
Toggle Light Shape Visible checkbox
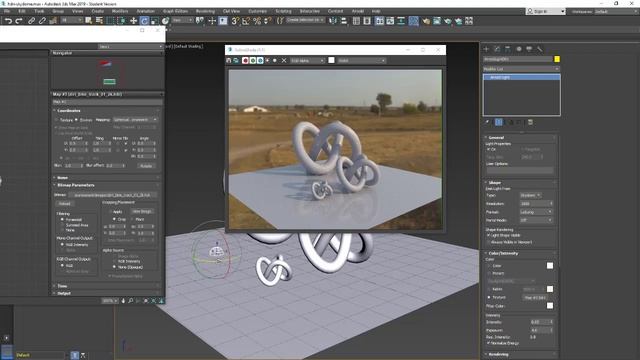pyautogui.click(x=489, y=236)
